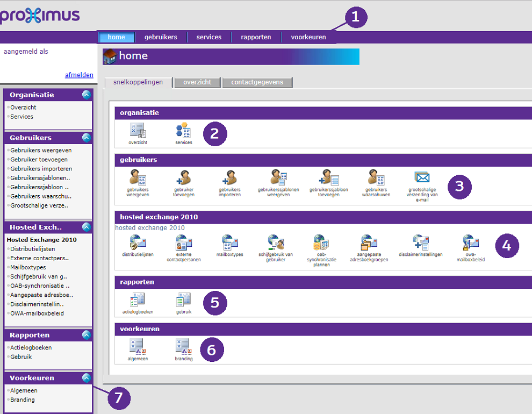The width and height of the screenshot is (532, 414).
Task: Switch to the contactgegevens tab
Action: coord(257,82)
